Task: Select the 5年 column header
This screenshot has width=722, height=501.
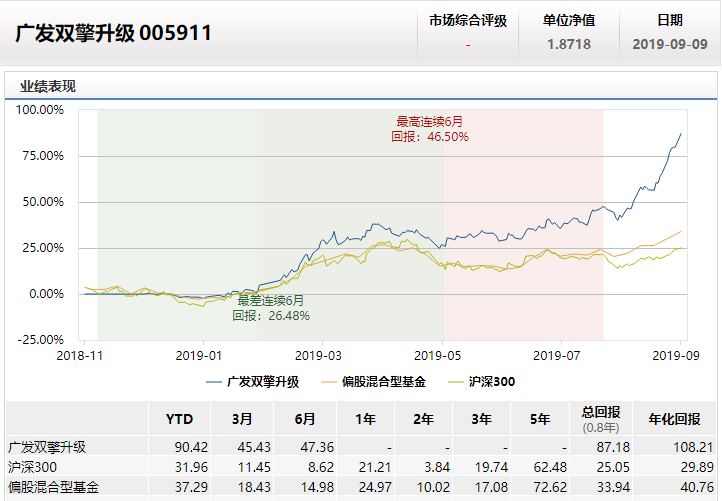Action: [540, 419]
